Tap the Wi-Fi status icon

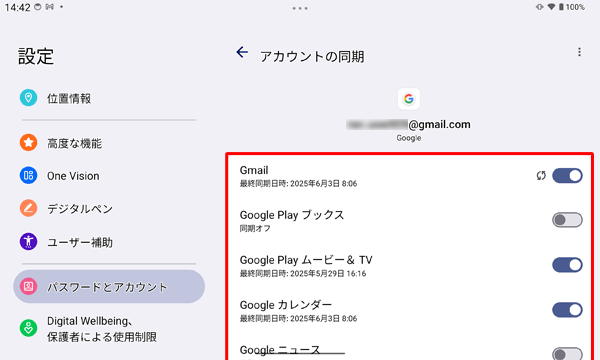(x=551, y=7)
